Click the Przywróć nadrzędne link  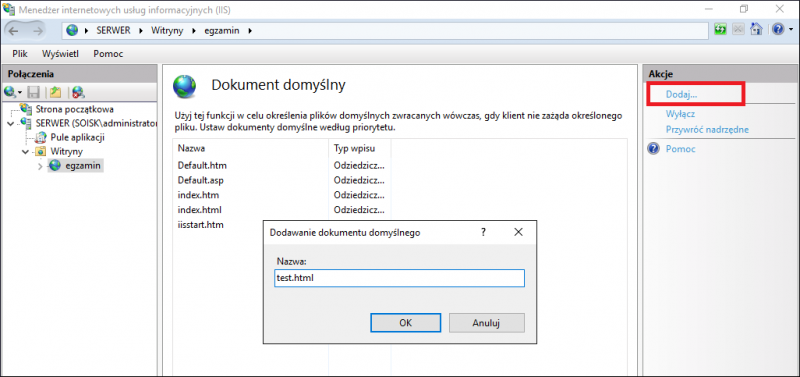point(707,130)
